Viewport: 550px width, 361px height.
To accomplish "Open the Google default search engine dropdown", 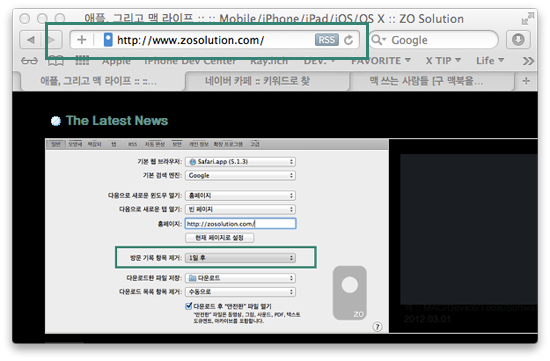I will click(x=240, y=175).
